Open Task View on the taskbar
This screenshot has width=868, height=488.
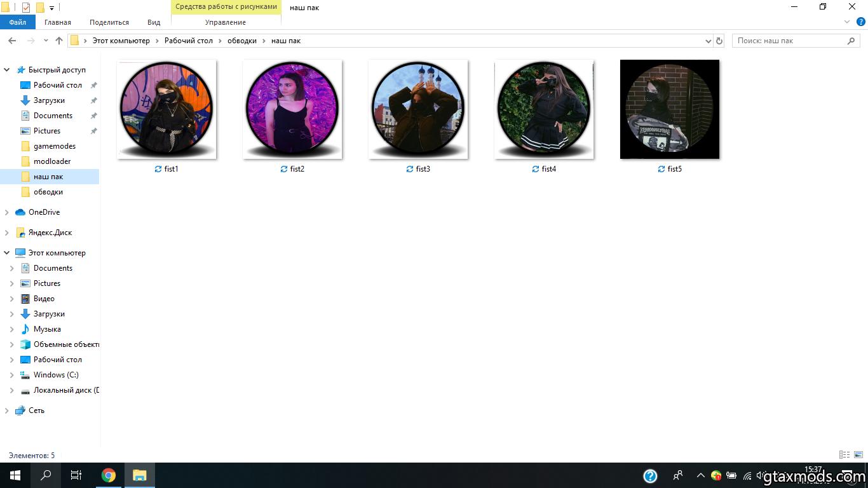tap(76, 475)
